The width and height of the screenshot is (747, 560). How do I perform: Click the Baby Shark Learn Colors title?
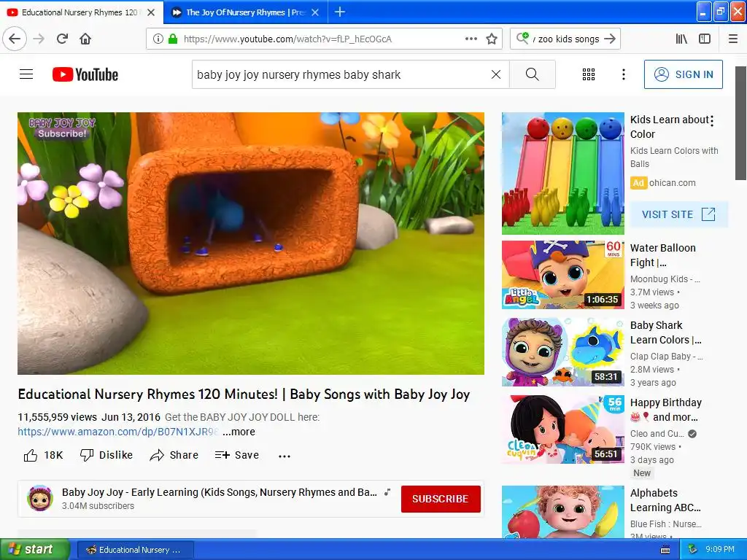(665, 332)
